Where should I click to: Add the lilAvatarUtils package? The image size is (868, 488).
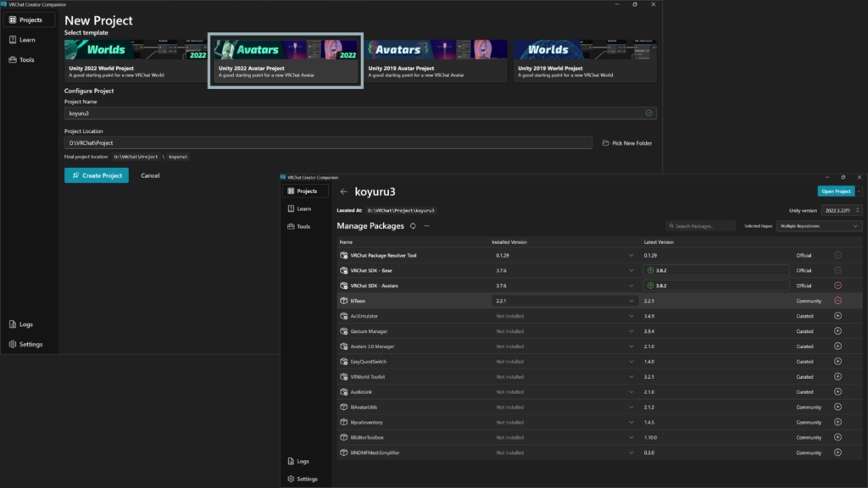click(x=837, y=408)
